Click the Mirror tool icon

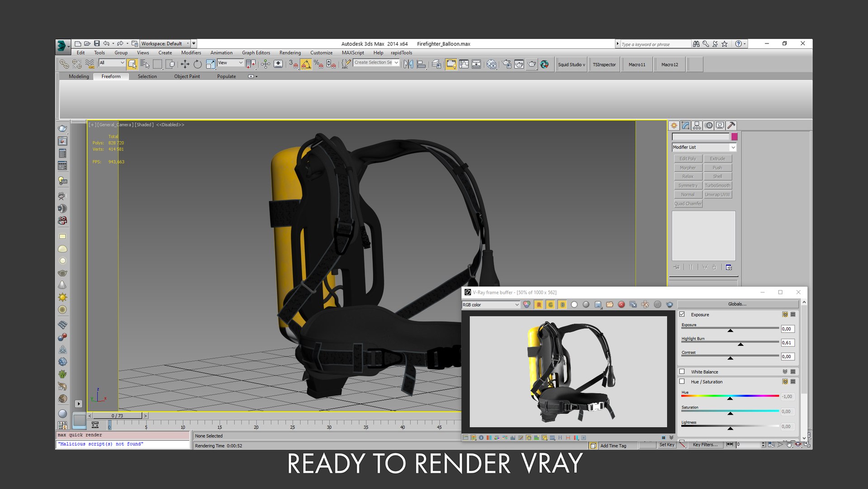click(408, 64)
